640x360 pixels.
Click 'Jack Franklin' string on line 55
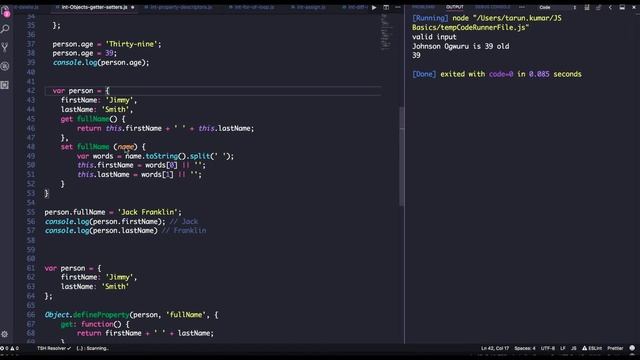pyautogui.click(x=147, y=212)
